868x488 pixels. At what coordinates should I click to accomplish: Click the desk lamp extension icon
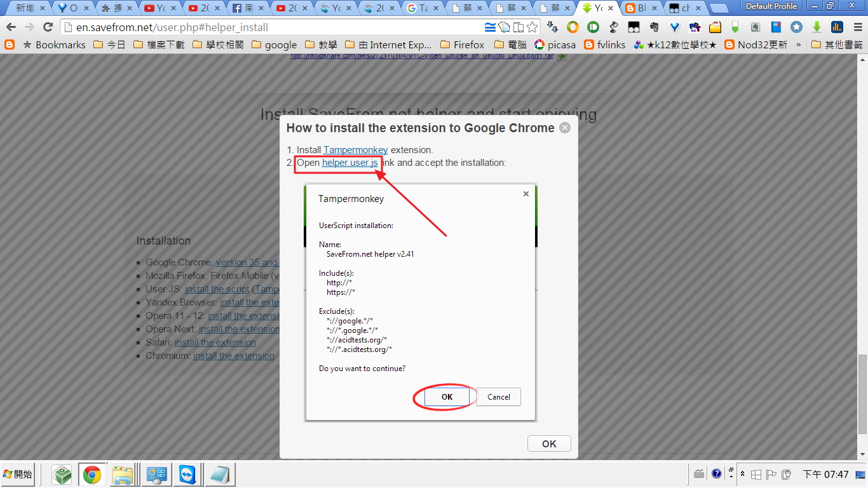[x=613, y=27]
